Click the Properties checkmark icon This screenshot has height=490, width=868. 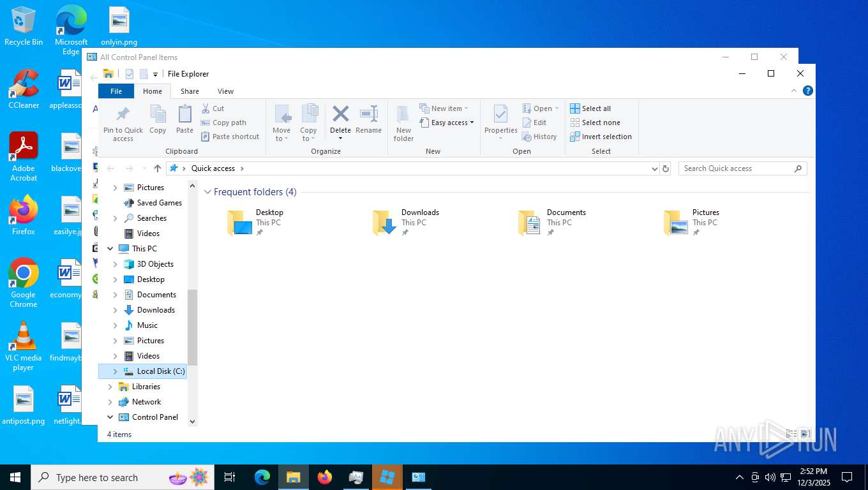[500, 115]
